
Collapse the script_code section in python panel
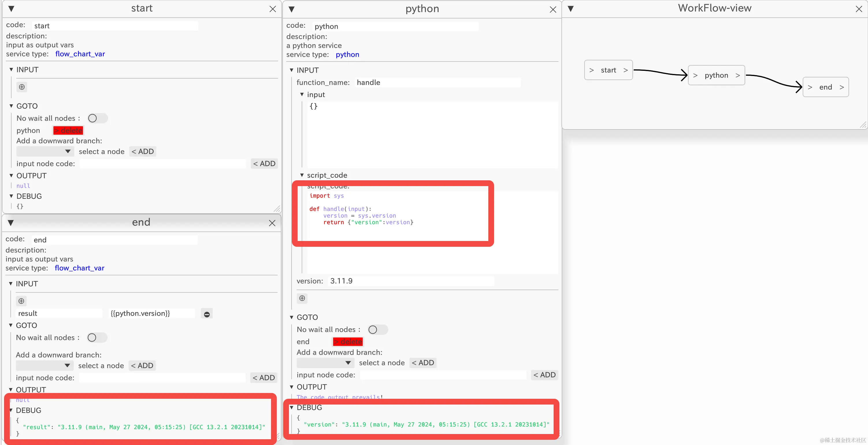tap(302, 175)
